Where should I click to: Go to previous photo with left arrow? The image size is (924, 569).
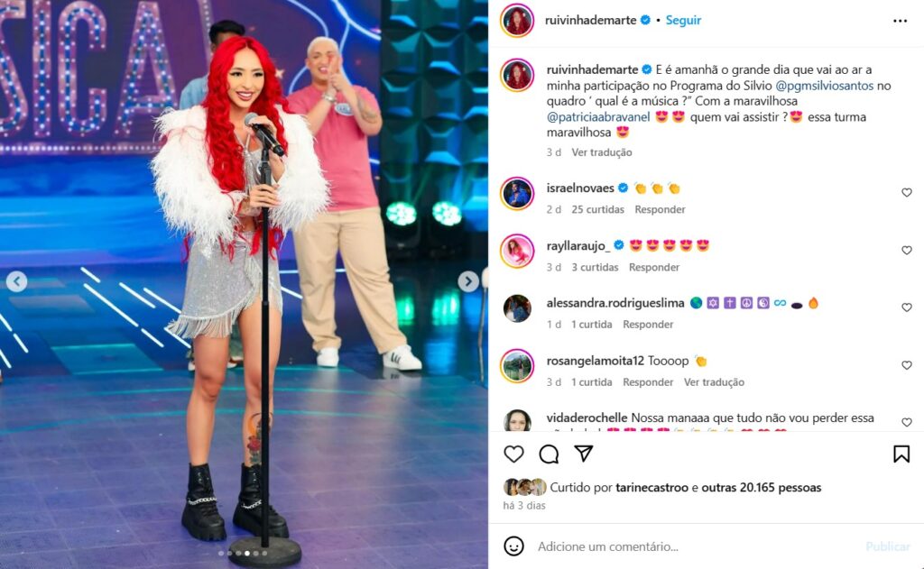tap(16, 281)
